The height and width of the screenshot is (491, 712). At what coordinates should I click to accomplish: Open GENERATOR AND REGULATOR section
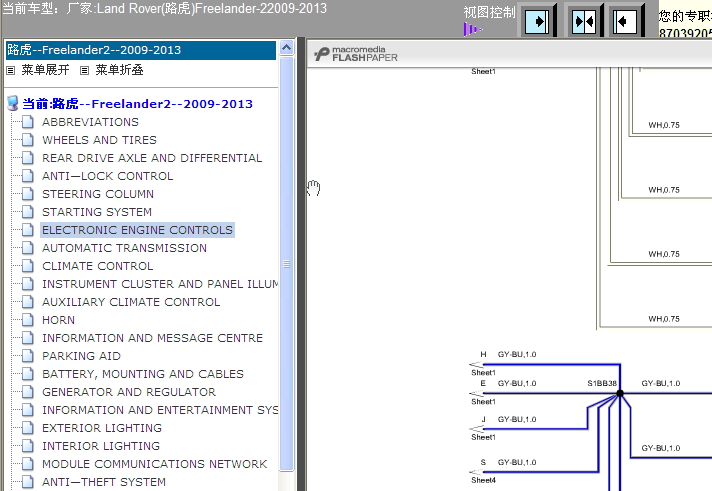[129, 392]
